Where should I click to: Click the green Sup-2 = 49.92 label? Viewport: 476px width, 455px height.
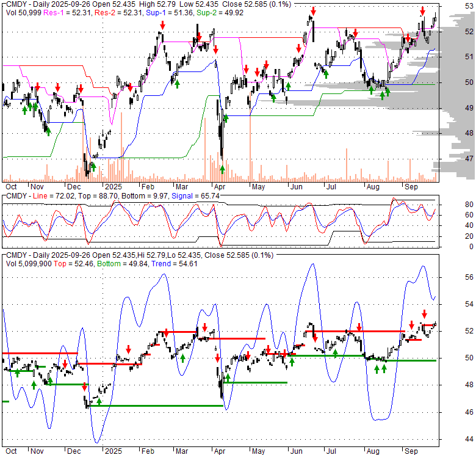220,13
